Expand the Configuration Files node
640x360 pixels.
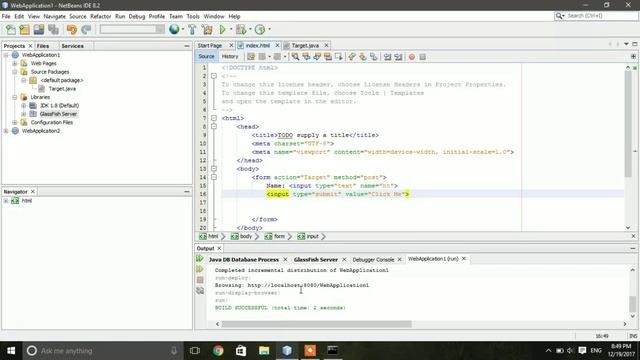tap(15, 122)
